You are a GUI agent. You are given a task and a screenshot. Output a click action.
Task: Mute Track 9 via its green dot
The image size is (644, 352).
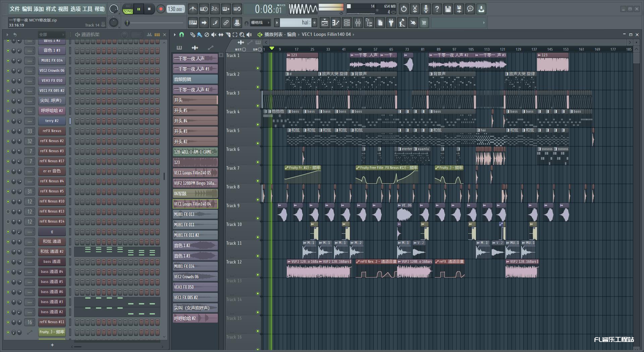pyautogui.click(x=258, y=219)
